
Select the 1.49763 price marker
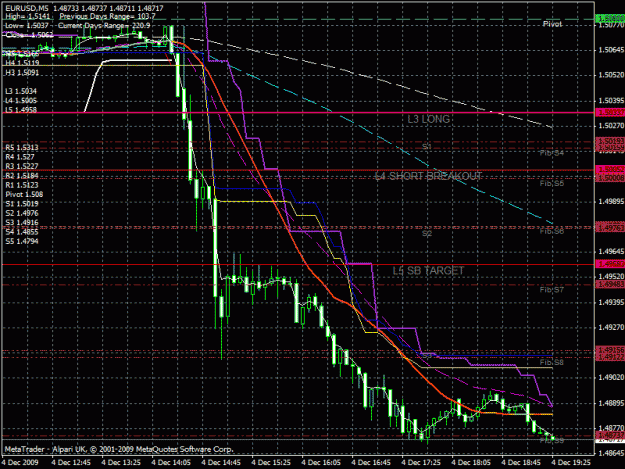pyautogui.click(x=610, y=228)
